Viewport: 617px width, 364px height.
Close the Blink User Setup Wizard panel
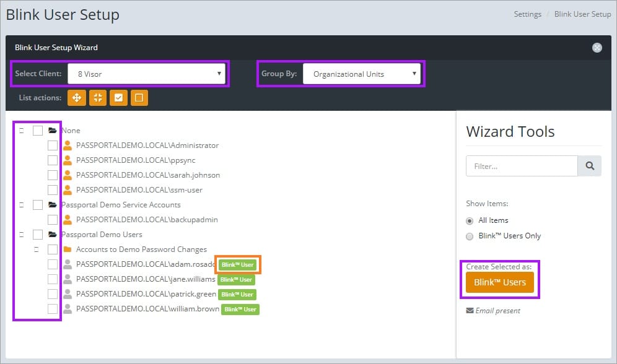point(597,48)
